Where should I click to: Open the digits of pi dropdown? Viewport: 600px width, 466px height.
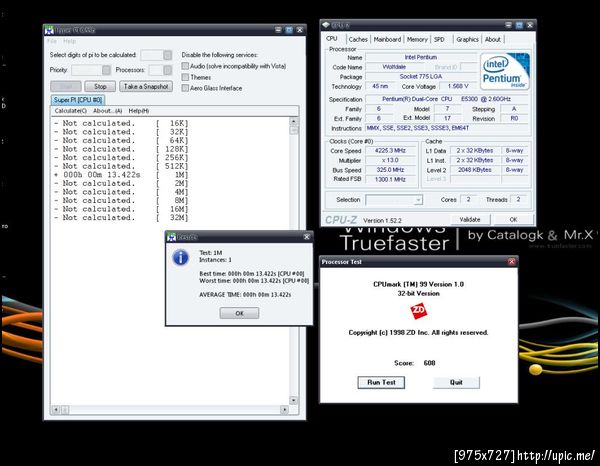(x=168, y=55)
